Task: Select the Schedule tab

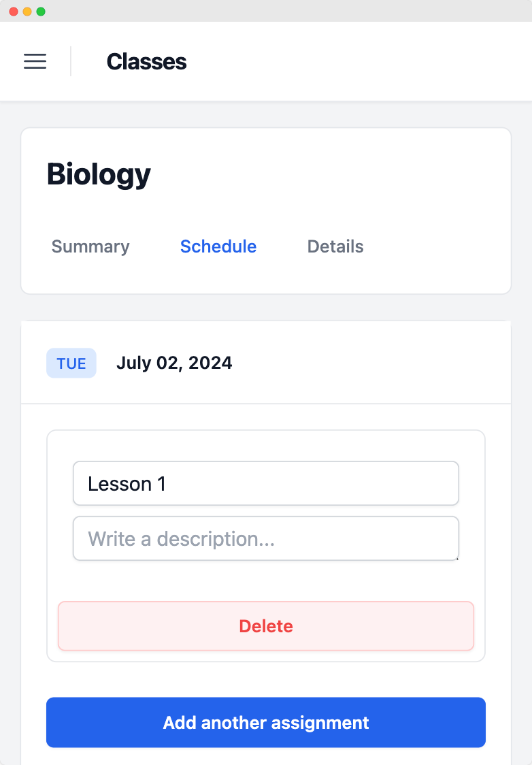Action: pos(218,246)
